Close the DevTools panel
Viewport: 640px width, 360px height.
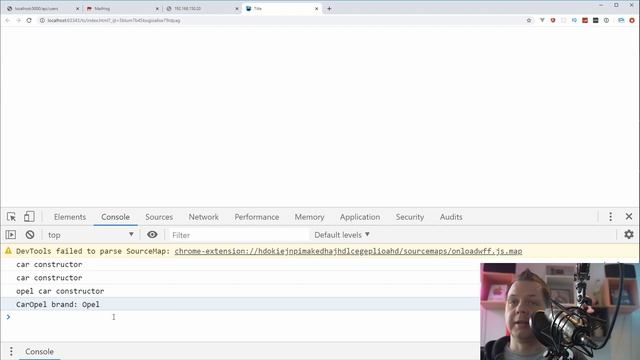click(x=629, y=217)
